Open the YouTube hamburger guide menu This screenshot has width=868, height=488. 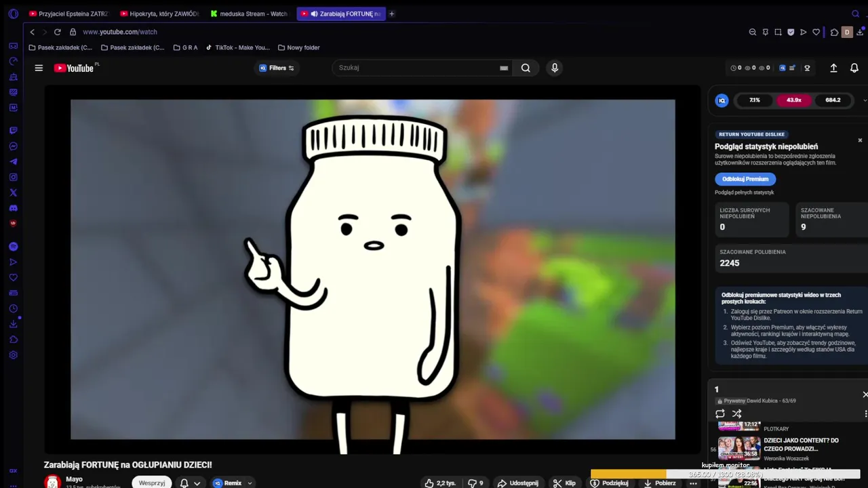click(x=39, y=68)
